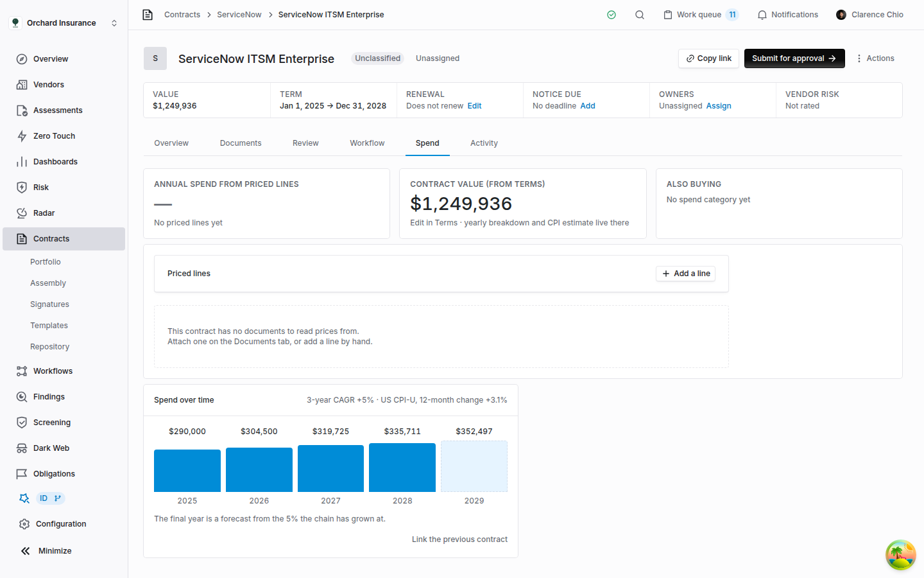Click the S vendor avatar tile
The height and width of the screenshot is (578, 924).
155,58
